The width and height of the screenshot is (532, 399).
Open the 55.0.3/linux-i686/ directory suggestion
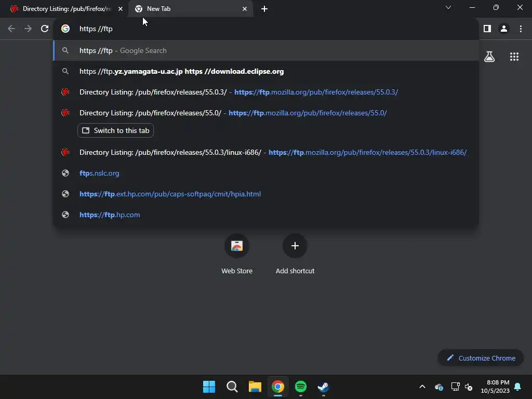[266, 152]
